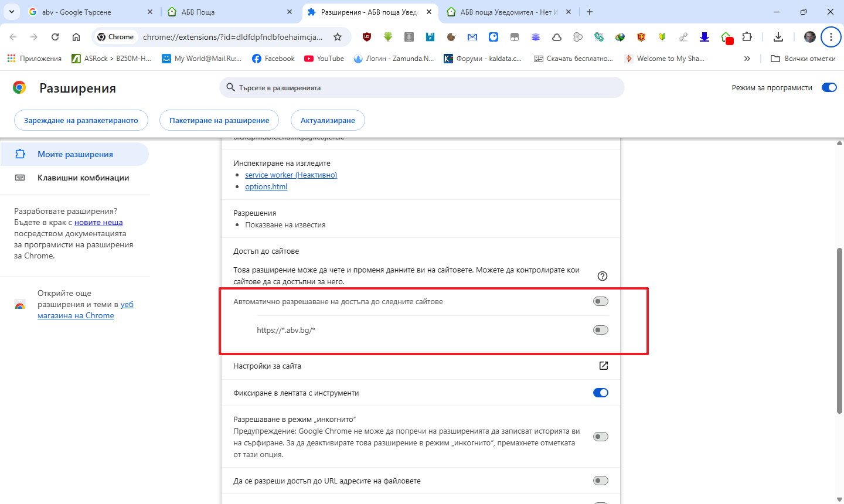Open YouTube bookmark
The width and height of the screenshot is (844, 504).
[x=324, y=59]
